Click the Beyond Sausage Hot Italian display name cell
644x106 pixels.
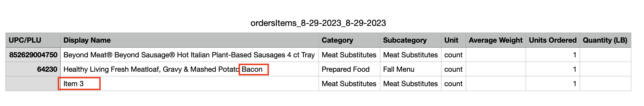189,55
